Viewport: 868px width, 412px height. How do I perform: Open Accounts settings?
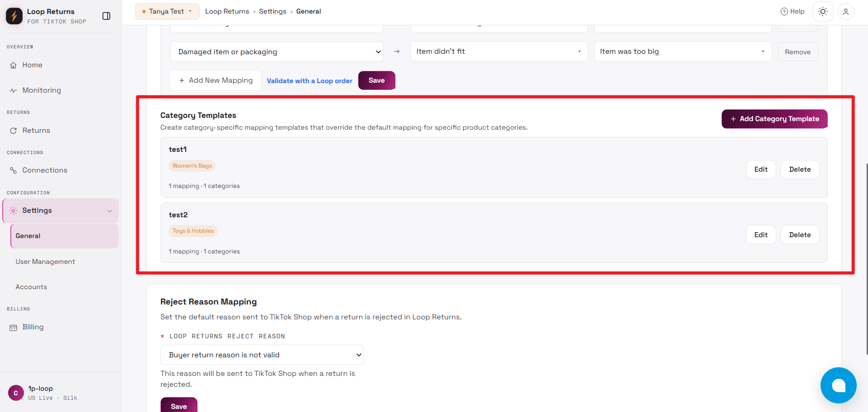tap(31, 287)
